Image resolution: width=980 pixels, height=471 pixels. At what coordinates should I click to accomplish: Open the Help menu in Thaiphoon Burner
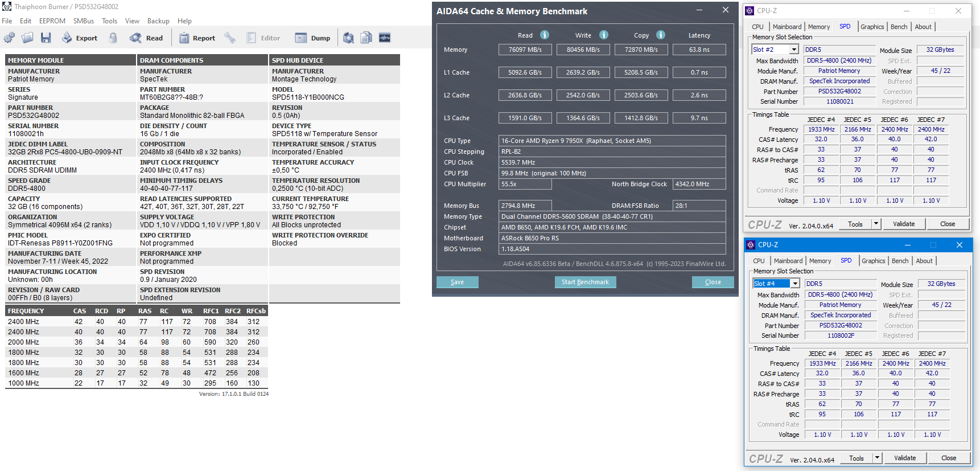[184, 21]
